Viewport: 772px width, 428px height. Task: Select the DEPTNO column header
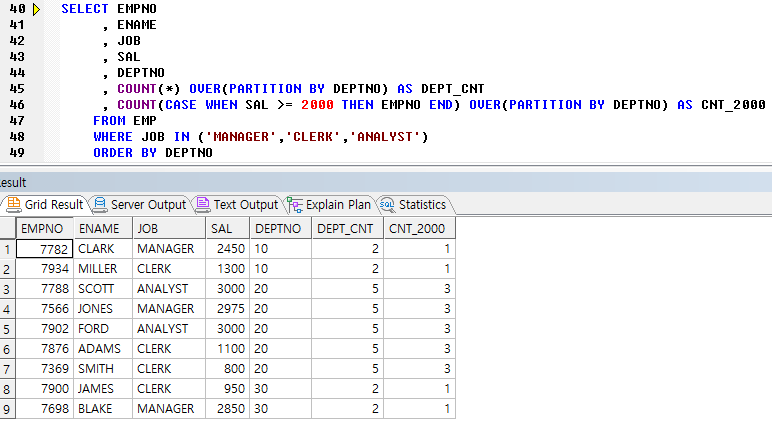pyautogui.click(x=281, y=229)
